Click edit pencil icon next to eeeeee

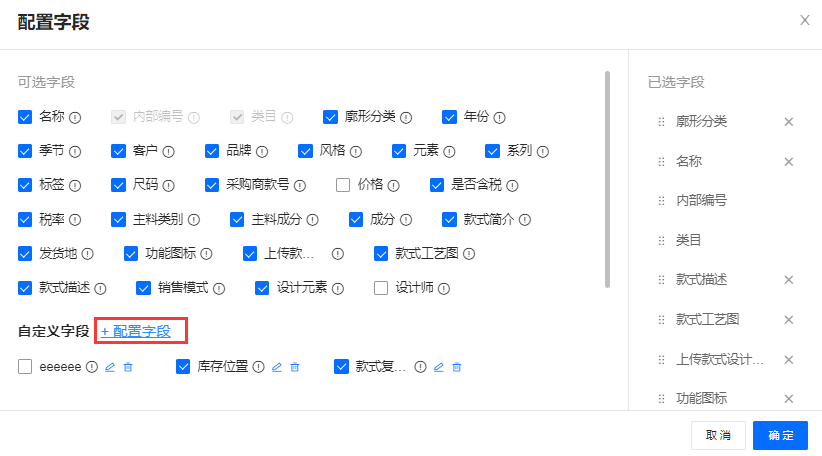pyautogui.click(x=110, y=367)
